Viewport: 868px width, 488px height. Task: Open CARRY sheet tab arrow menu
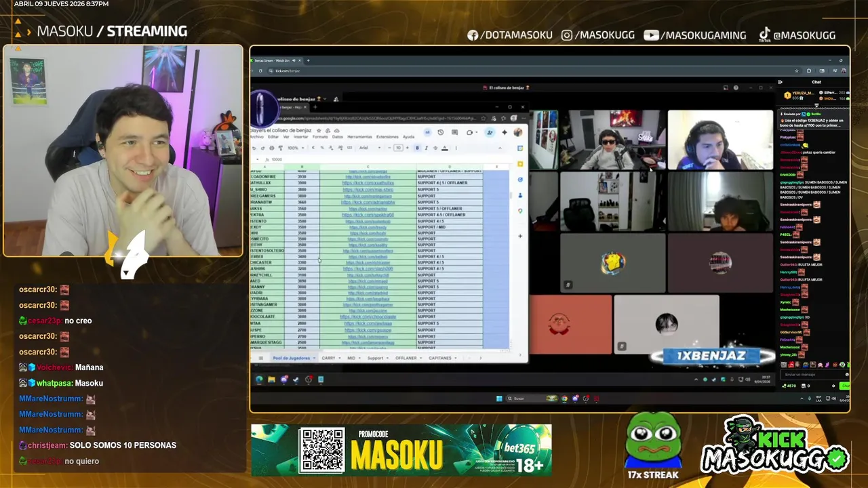coord(340,358)
